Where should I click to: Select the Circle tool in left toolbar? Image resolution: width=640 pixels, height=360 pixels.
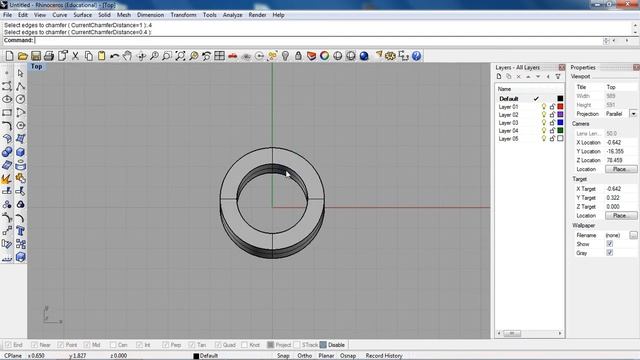tap(20, 99)
